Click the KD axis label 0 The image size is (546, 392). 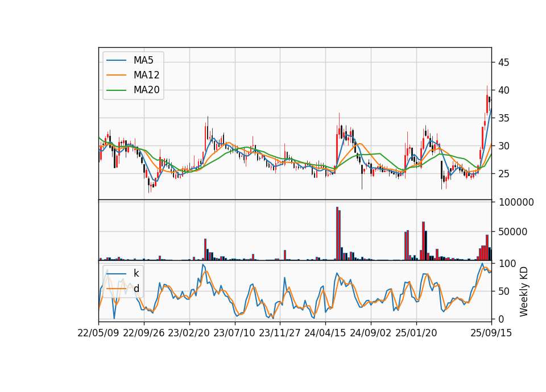(501, 319)
